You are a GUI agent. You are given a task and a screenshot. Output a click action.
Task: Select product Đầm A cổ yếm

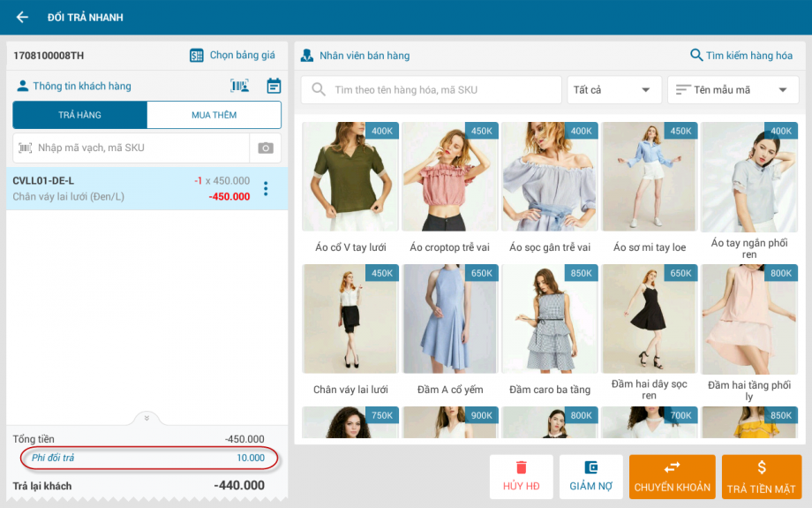click(x=449, y=332)
